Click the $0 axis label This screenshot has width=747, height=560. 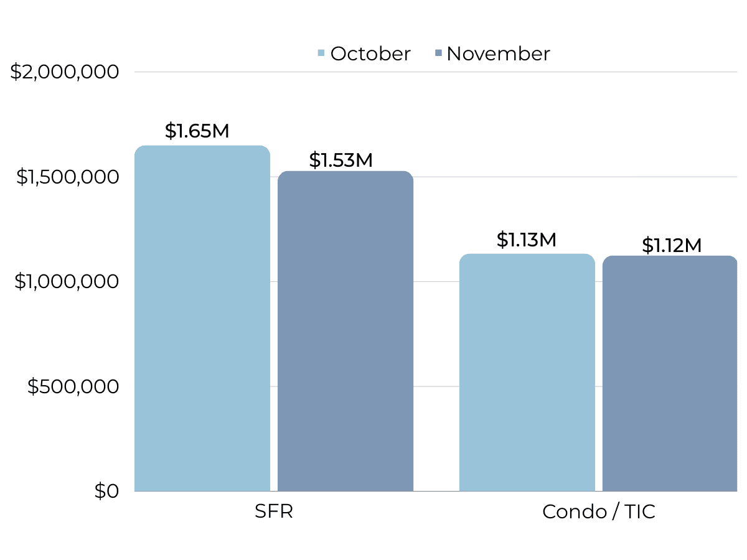pyautogui.click(x=106, y=492)
